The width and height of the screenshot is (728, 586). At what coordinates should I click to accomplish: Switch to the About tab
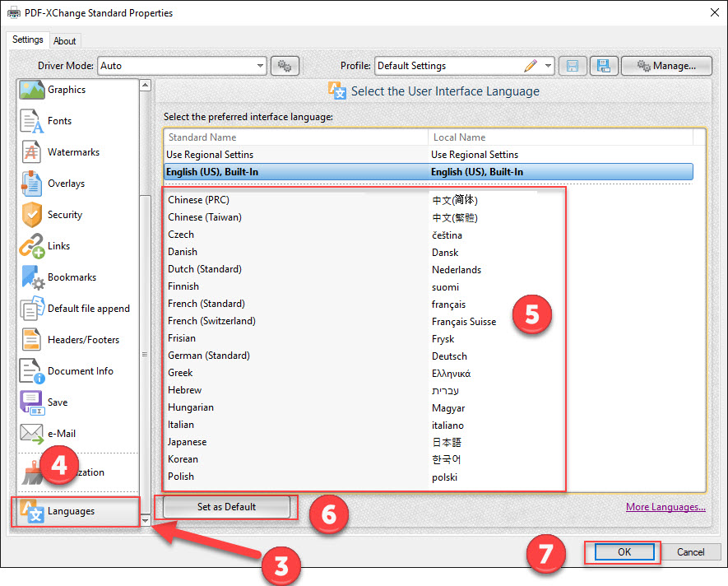click(64, 41)
